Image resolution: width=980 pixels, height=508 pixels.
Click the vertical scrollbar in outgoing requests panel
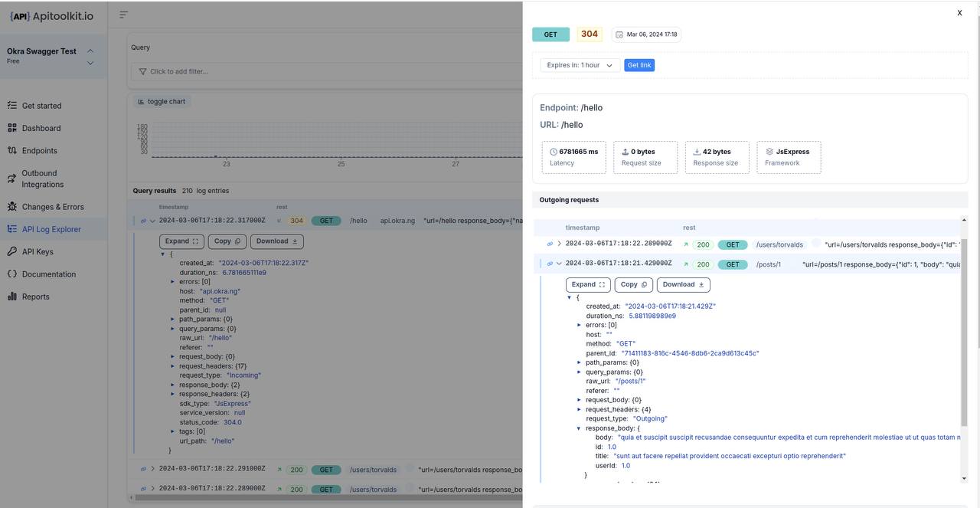coord(964,329)
